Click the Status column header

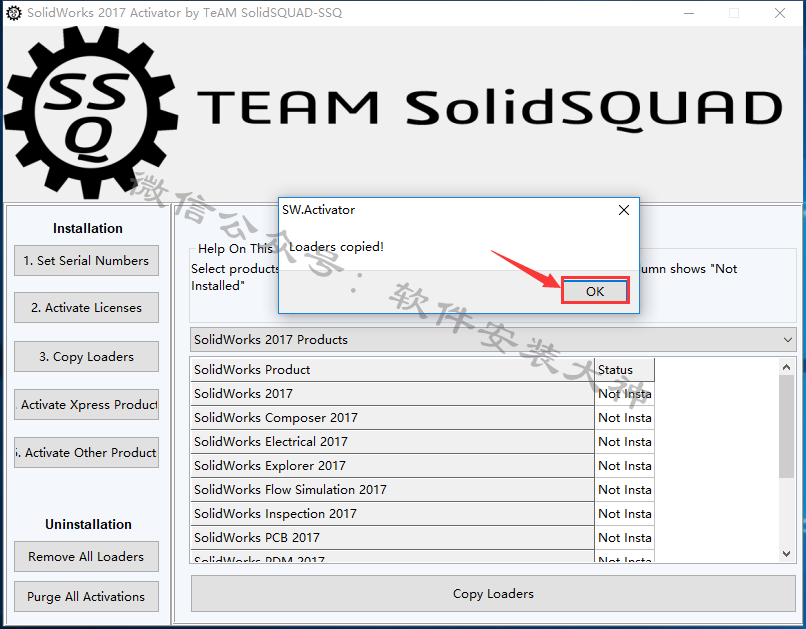[625, 369]
